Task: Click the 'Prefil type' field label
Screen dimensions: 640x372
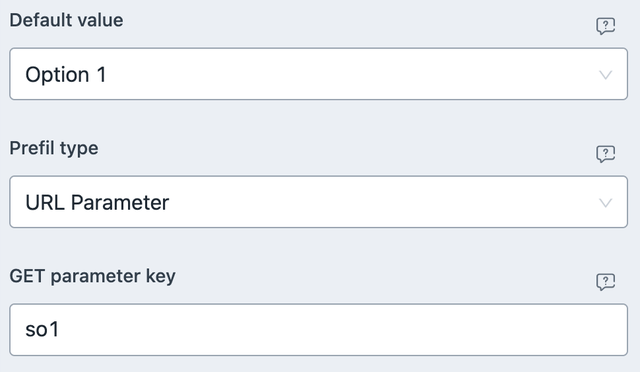Action: pyautogui.click(x=54, y=148)
